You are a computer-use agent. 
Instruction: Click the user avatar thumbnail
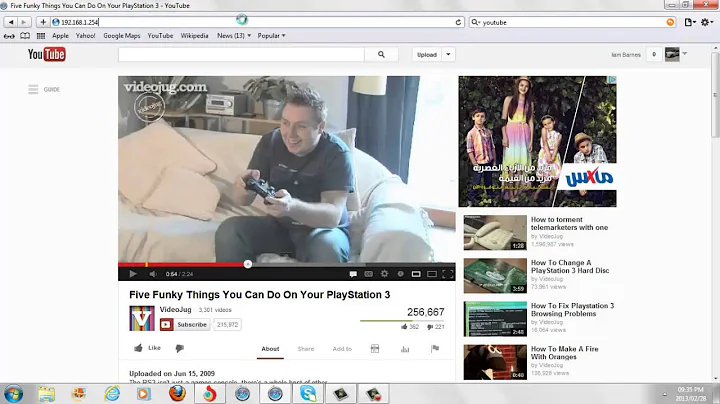pos(672,55)
